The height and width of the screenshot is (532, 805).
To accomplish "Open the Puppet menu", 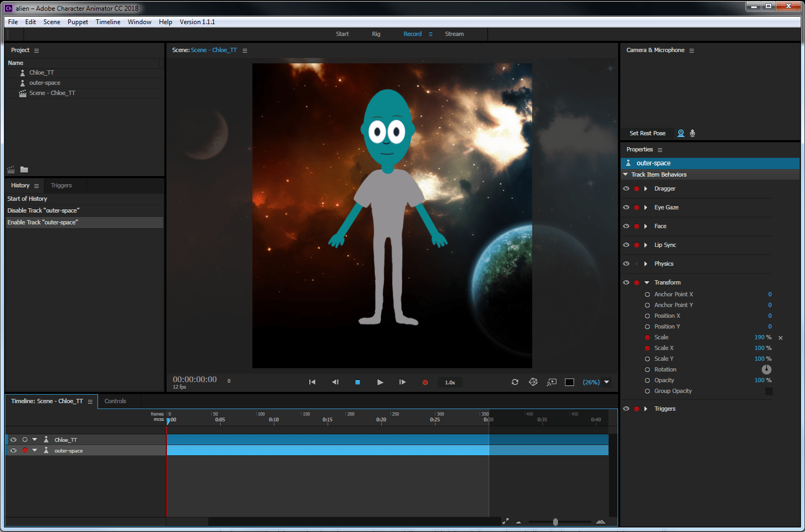I will point(77,22).
